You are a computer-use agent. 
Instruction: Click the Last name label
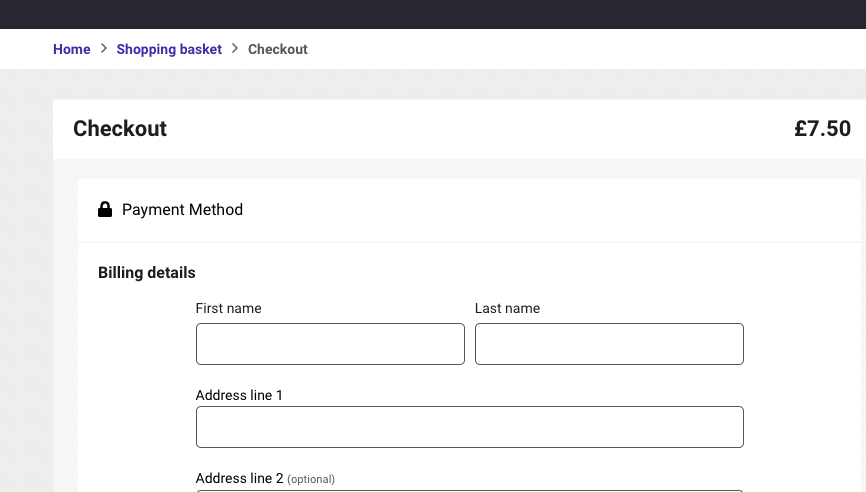(x=508, y=308)
